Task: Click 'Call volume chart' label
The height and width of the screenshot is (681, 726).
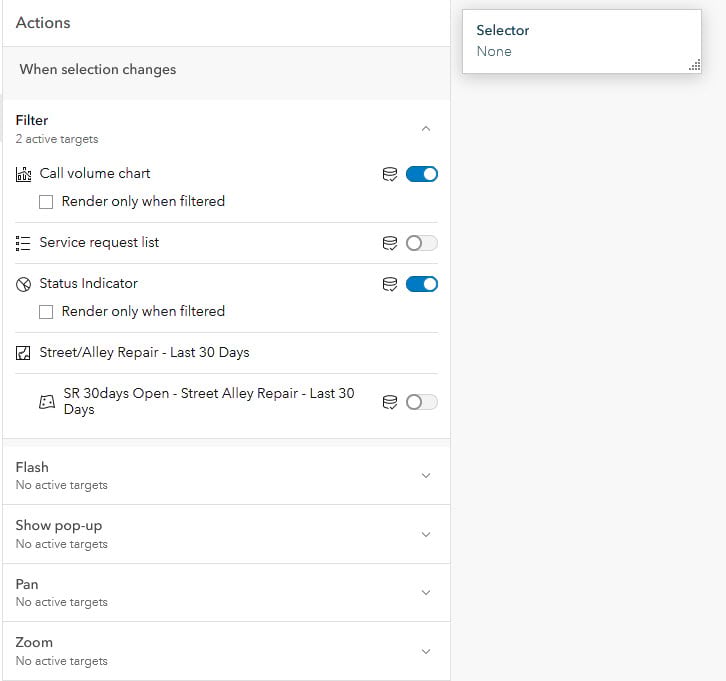Action: tap(95, 173)
